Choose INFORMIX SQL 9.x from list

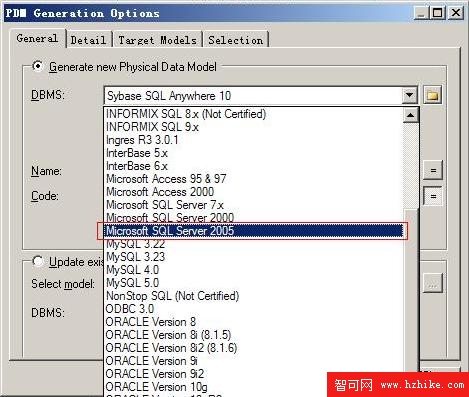(253, 127)
